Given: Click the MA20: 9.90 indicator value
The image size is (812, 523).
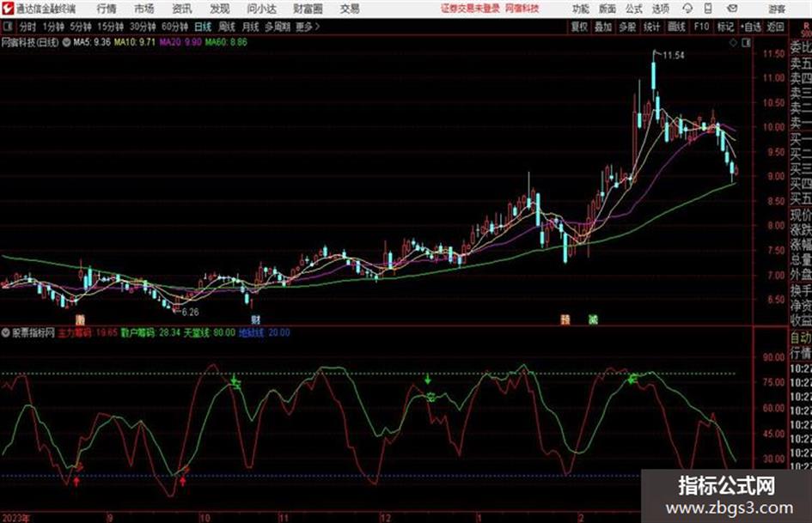Looking at the screenshot, I should [x=180, y=42].
